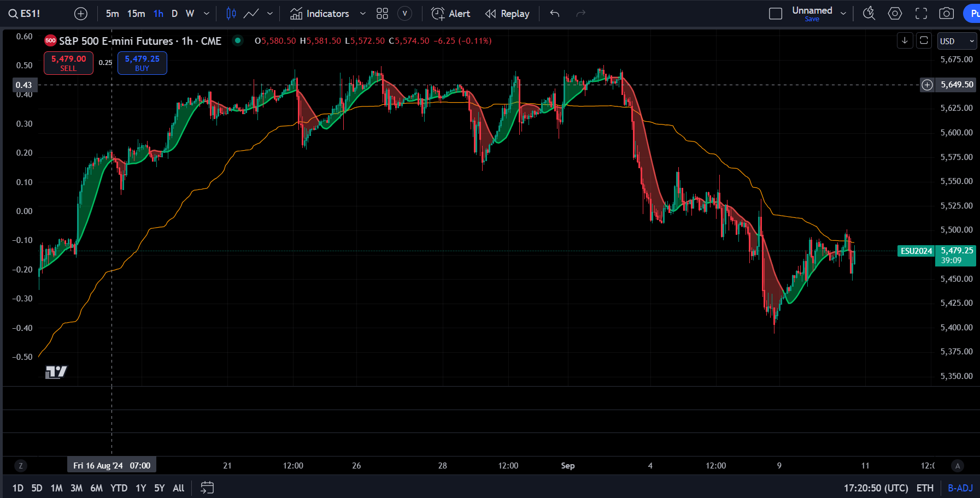Toggle ETH session setting
Viewport: 980px width, 498px height.
[x=925, y=488]
